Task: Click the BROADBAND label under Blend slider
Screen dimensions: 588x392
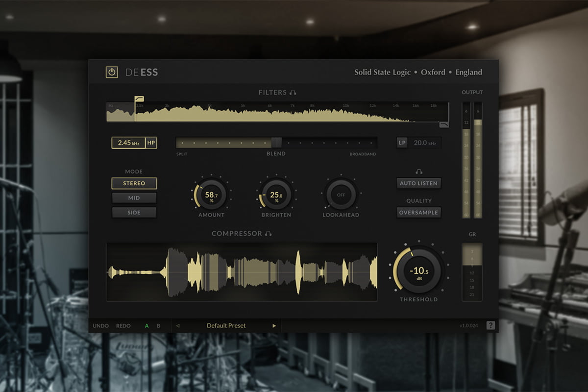Action: coord(363,154)
